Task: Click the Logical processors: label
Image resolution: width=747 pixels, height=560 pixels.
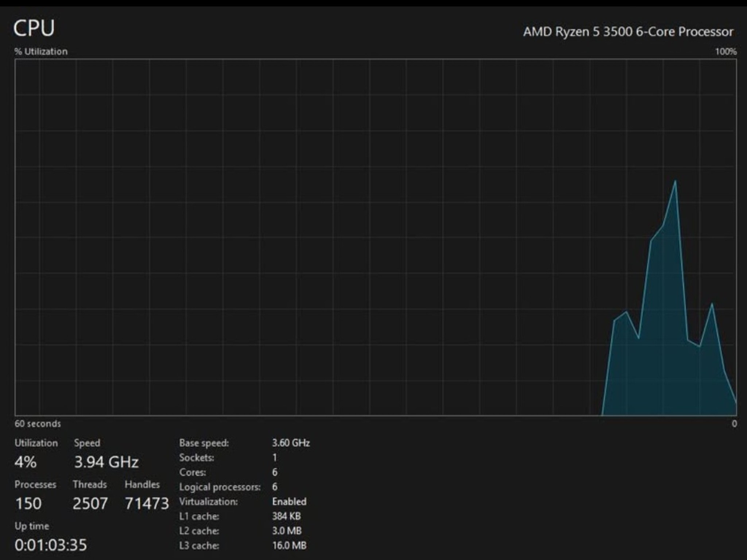Action: tap(220, 487)
